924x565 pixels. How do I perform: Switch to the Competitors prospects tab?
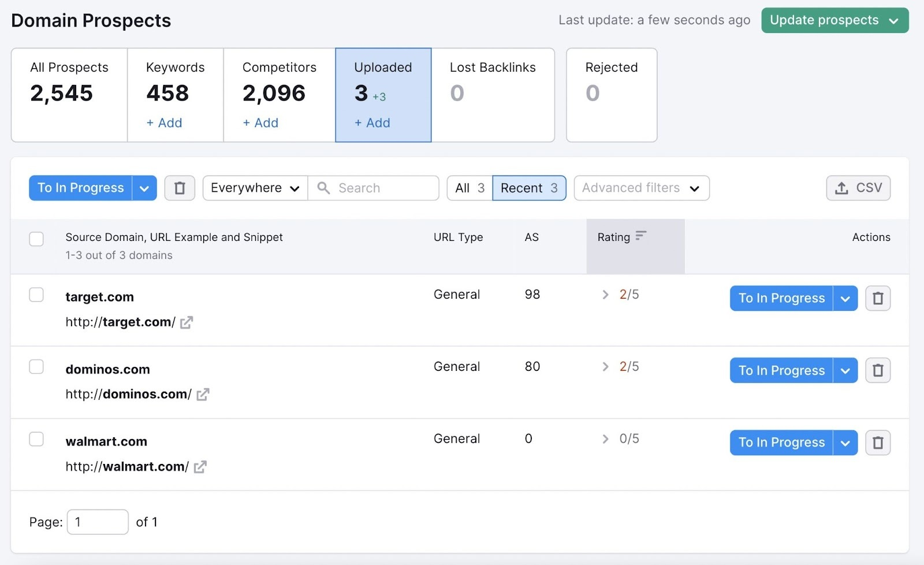click(279, 94)
